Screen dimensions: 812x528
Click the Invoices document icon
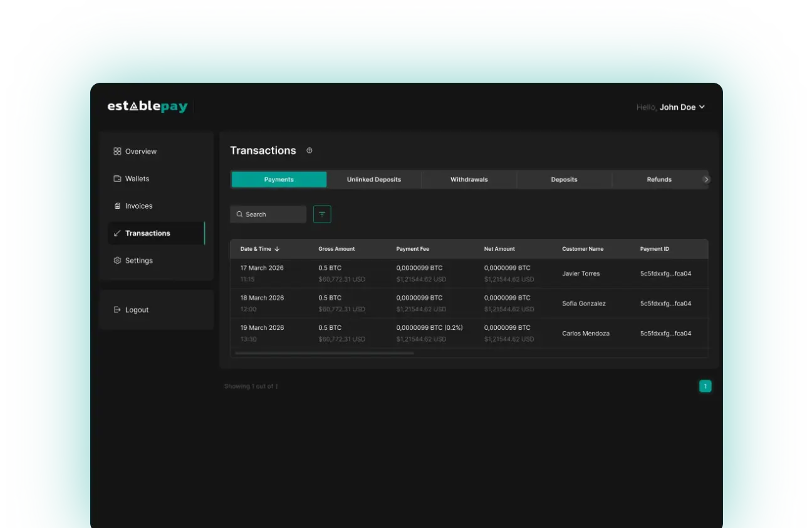(117, 206)
